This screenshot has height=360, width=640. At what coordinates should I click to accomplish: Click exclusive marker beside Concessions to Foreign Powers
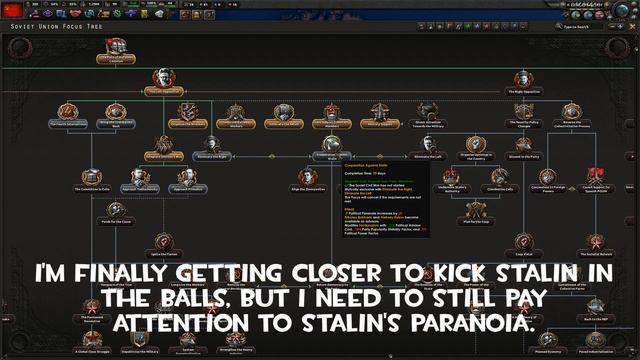point(572,189)
